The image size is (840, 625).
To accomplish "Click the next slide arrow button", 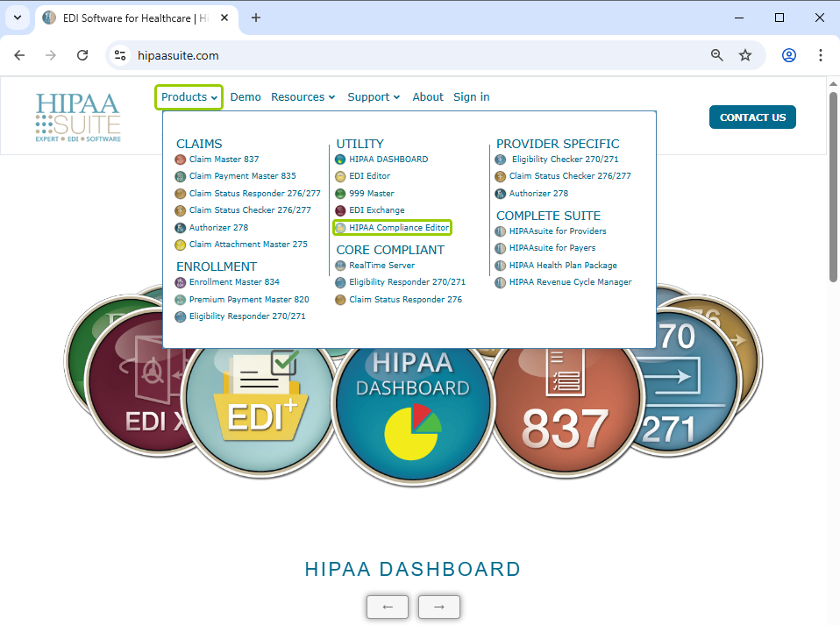I will (x=438, y=607).
